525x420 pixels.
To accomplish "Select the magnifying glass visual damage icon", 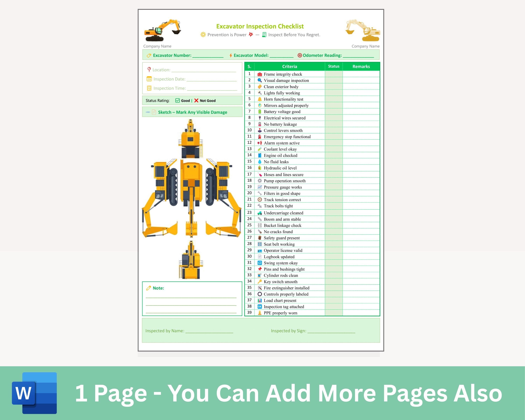I will pyautogui.click(x=260, y=80).
